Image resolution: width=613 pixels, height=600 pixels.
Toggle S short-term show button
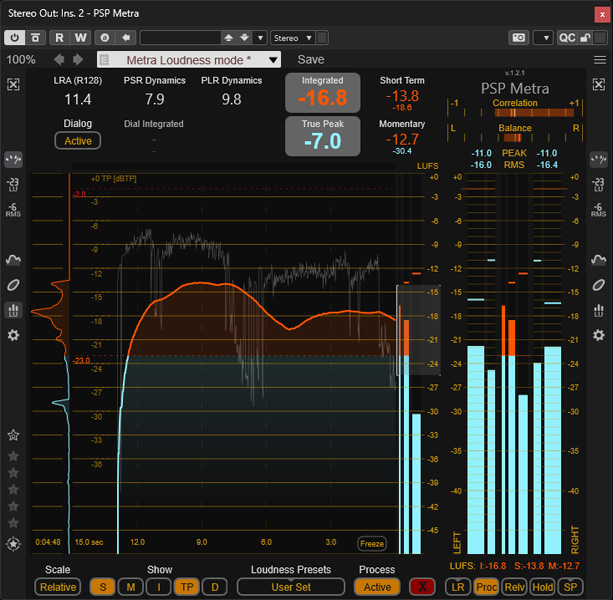coord(102,587)
